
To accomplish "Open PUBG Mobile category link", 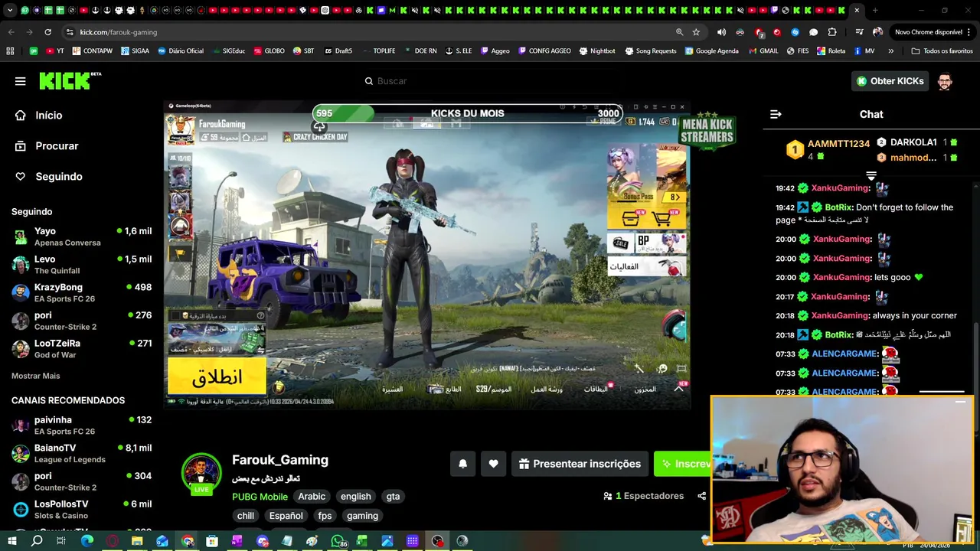I will tap(260, 497).
